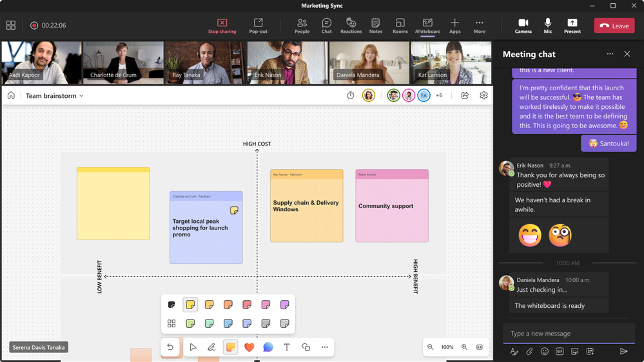Select the Whiteboard tab in meeting toolbar

pos(427,26)
